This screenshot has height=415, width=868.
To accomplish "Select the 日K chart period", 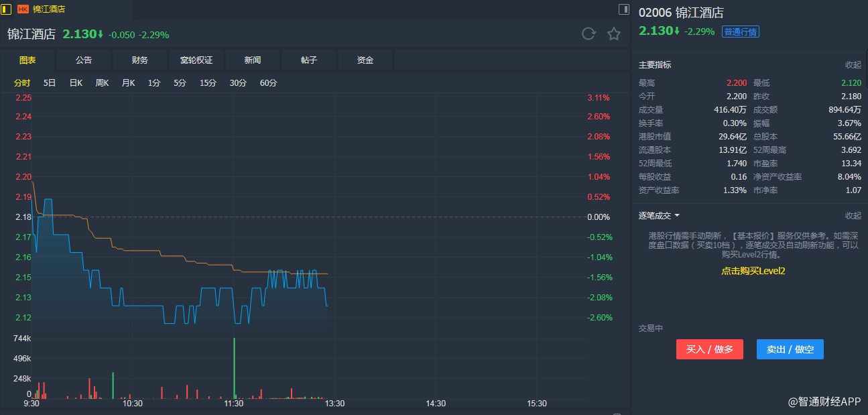I will (76, 83).
